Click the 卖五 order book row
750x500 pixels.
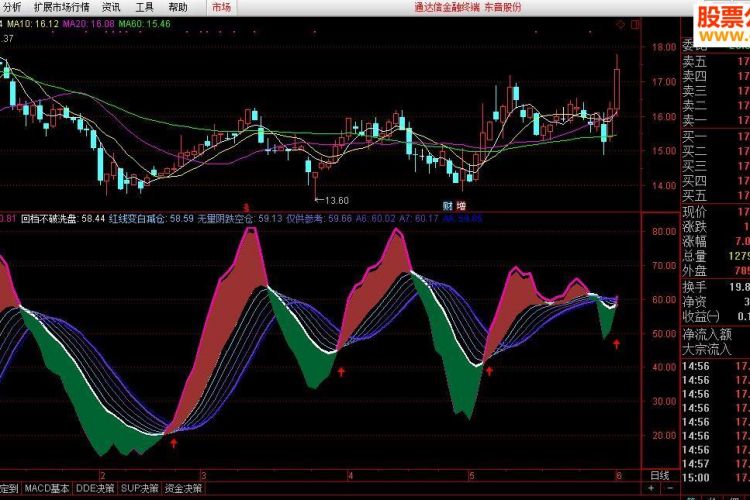(x=716, y=62)
